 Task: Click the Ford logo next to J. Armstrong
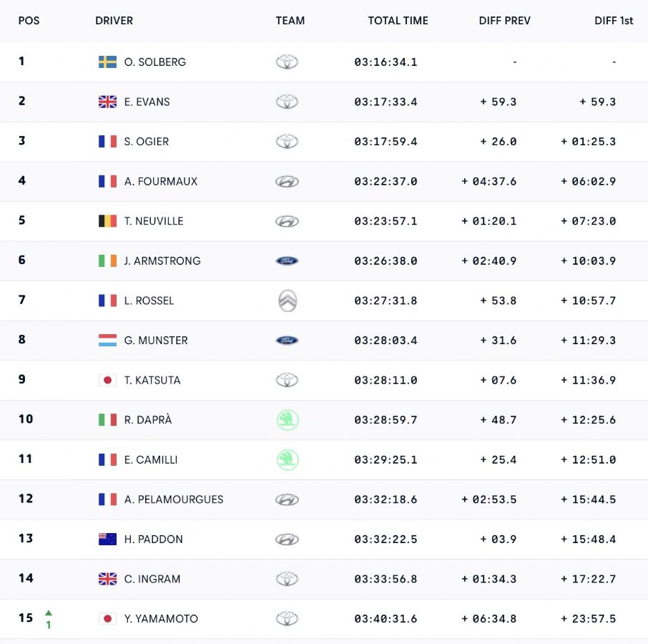coord(287,261)
